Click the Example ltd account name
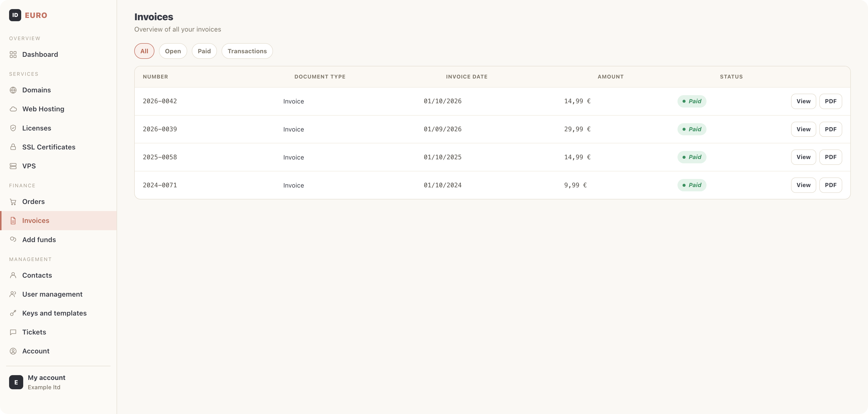The width and height of the screenshot is (868, 414). [44, 387]
